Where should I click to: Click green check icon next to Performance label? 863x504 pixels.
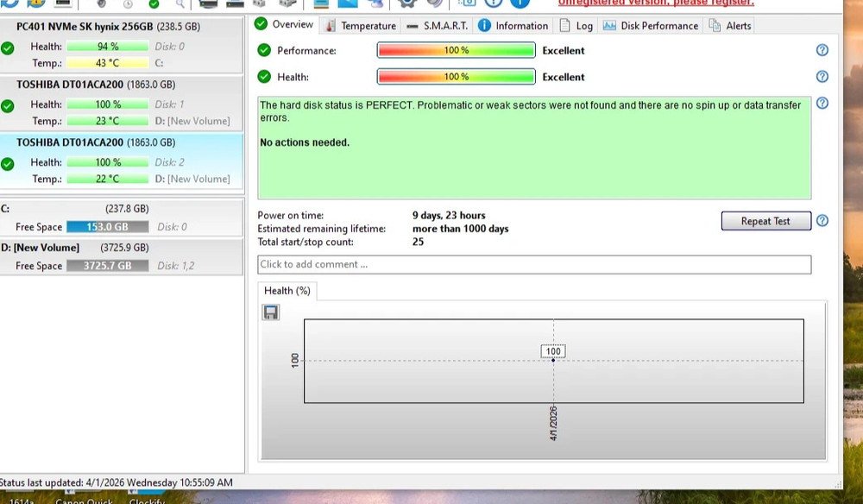click(x=264, y=50)
